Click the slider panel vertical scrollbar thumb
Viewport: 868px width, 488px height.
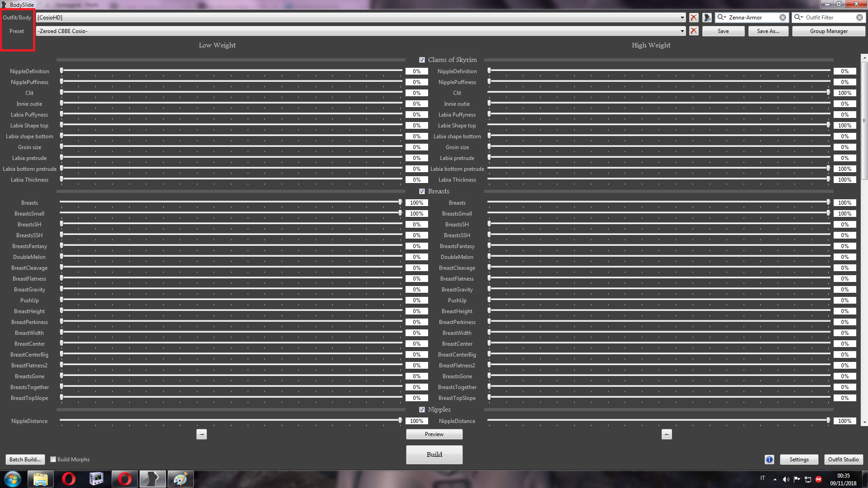[864, 120]
